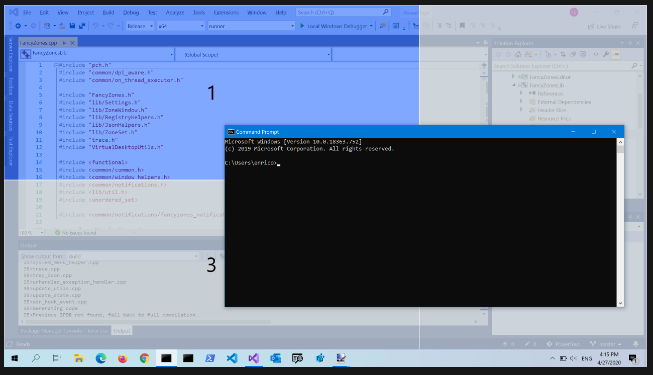Open the x64 platform dropdown
Screen dimensions: 653x375
181,26
